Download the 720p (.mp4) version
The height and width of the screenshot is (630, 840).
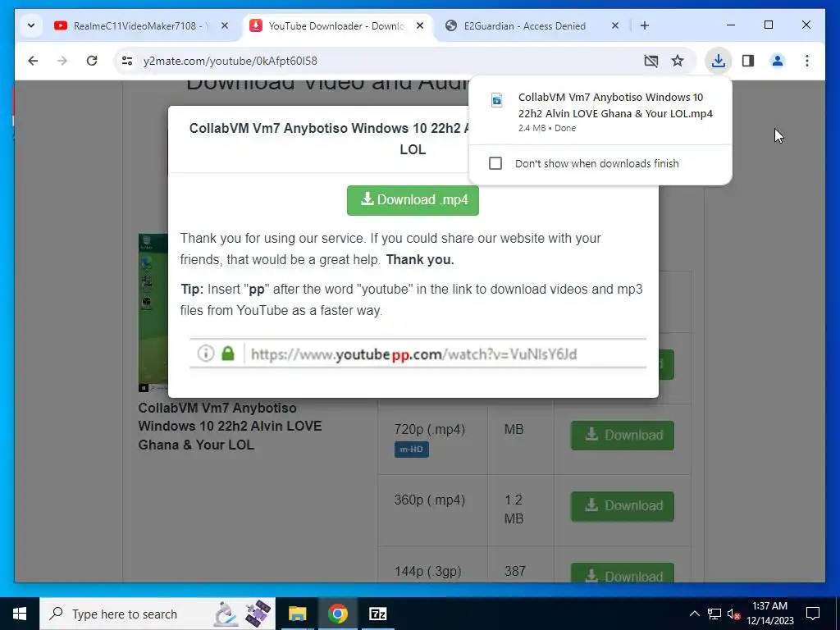(x=623, y=435)
